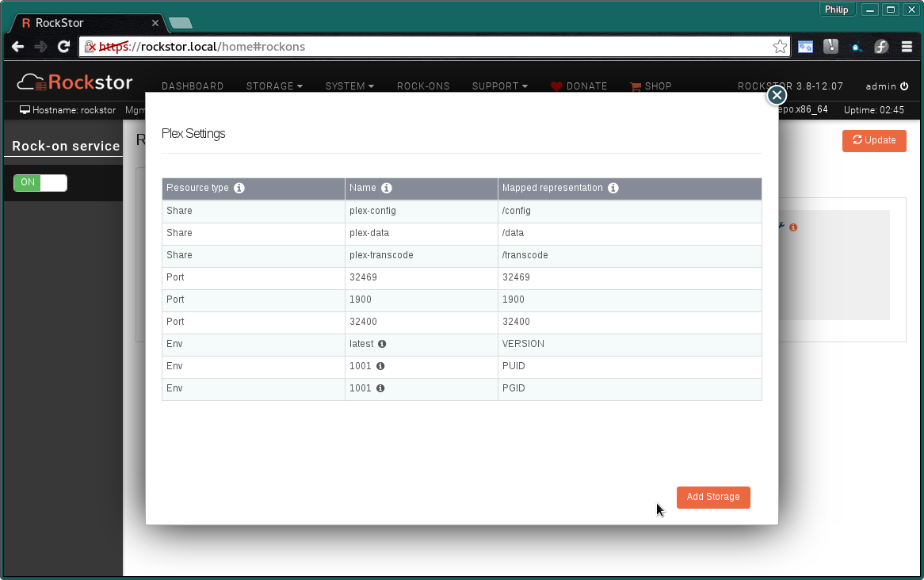The width and height of the screenshot is (924, 580).
Task: Click the wrench settings icon behind the dialog
Action: pyautogui.click(x=781, y=226)
